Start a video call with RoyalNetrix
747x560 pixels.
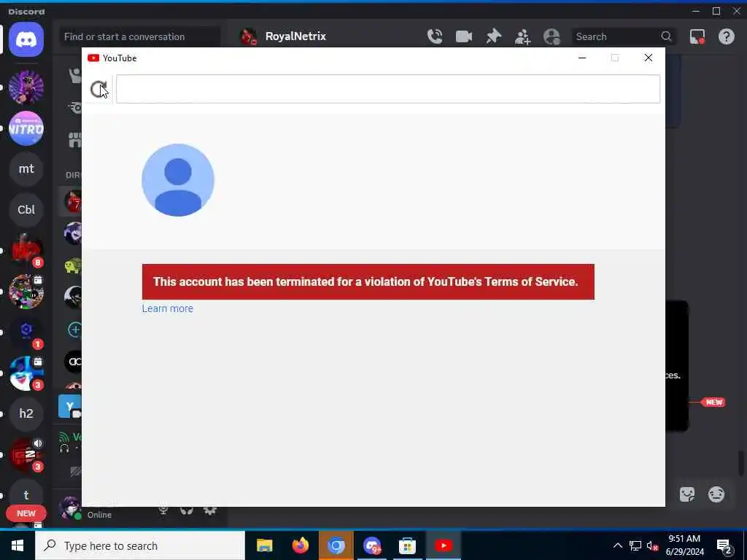click(x=464, y=36)
